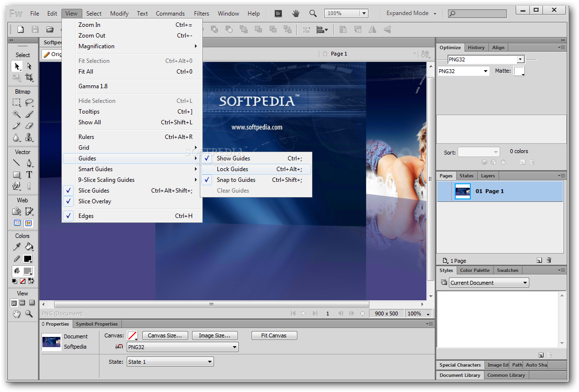Open State 1 dropdown in Properties
579x392 pixels.
(170, 362)
